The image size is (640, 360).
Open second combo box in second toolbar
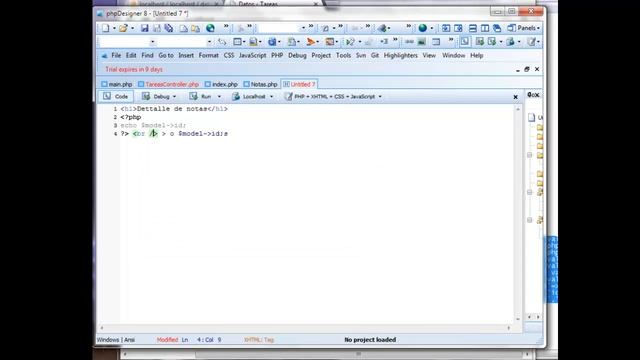pyautogui.click(x=185, y=42)
